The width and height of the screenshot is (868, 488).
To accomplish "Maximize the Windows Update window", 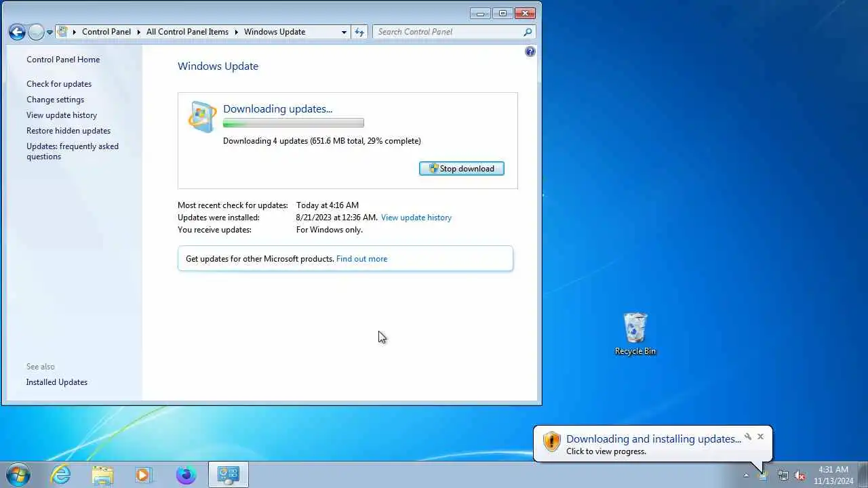I will 502,13.
